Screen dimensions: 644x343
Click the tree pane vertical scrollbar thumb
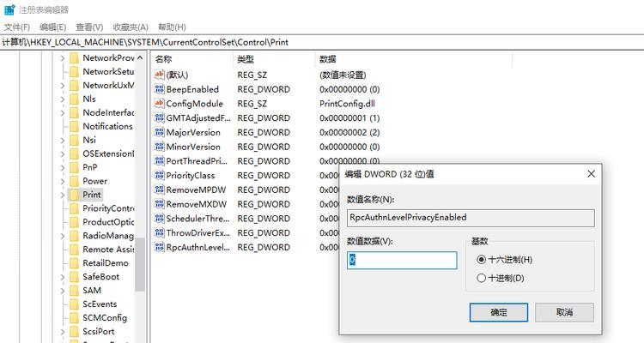coord(140,265)
